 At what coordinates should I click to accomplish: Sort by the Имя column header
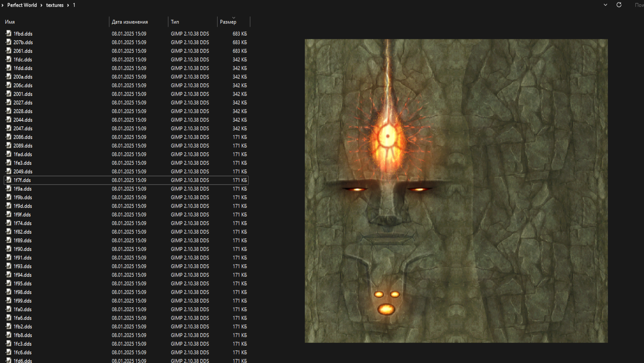point(10,22)
